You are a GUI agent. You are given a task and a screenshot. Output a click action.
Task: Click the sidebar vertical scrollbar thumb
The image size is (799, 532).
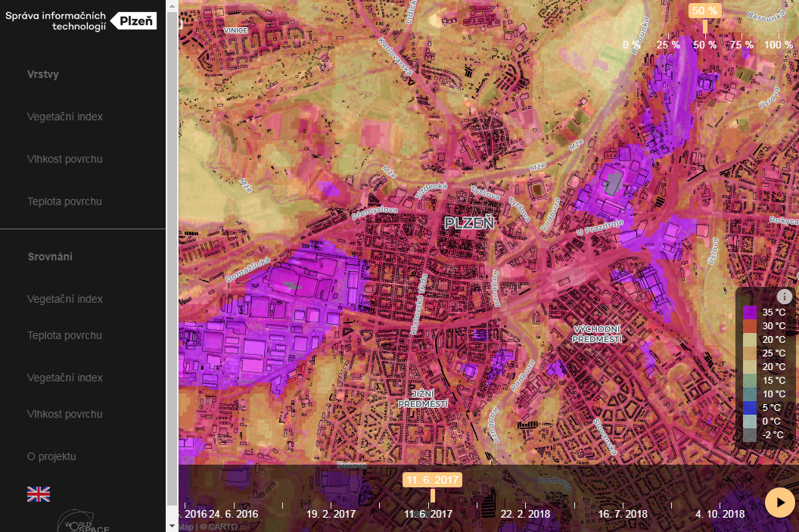(x=172, y=257)
